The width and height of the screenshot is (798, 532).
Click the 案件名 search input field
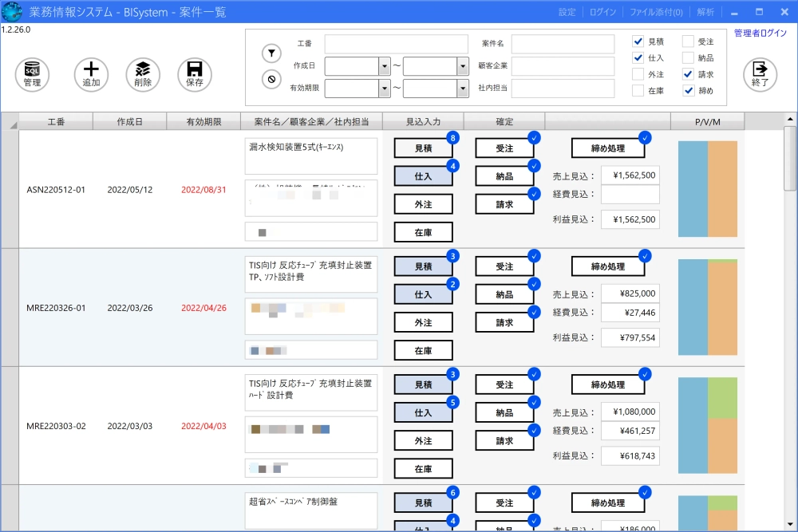pyautogui.click(x=563, y=44)
